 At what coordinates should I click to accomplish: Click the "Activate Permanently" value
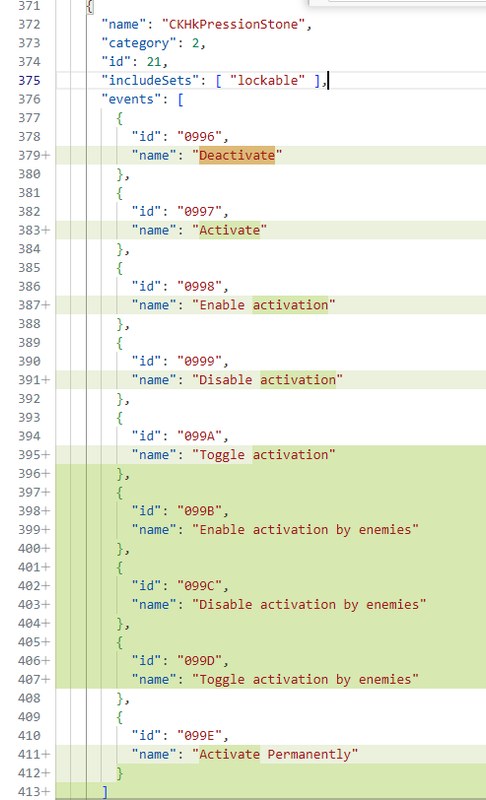pos(275,754)
